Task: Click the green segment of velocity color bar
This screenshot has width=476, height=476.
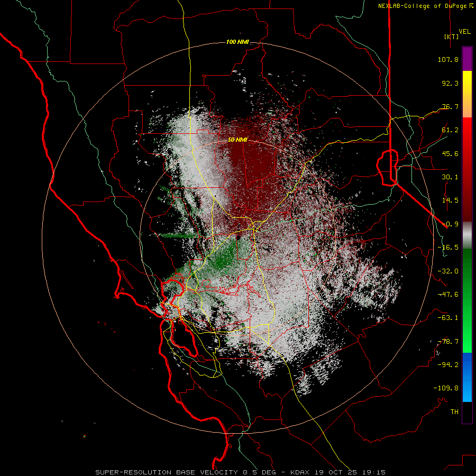Action: coord(467,300)
